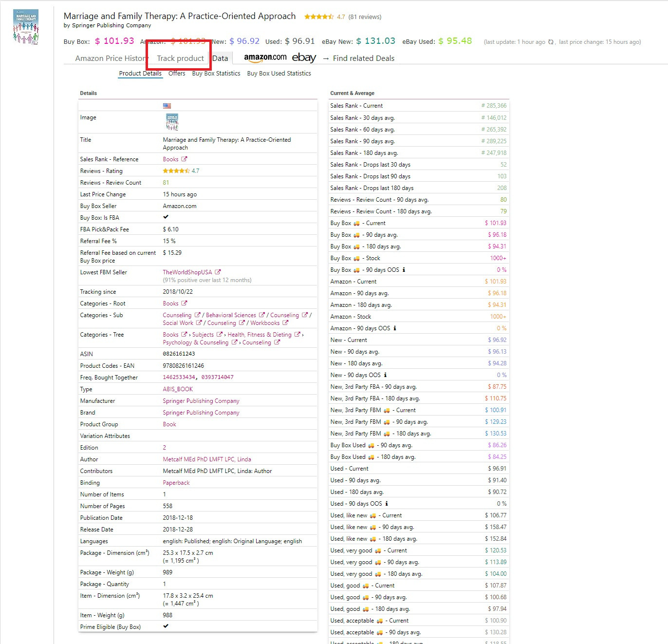Viewport: 668px width, 644px height.
Task: Click the Sales Rank - Current value # 285,366
Action: click(x=494, y=106)
